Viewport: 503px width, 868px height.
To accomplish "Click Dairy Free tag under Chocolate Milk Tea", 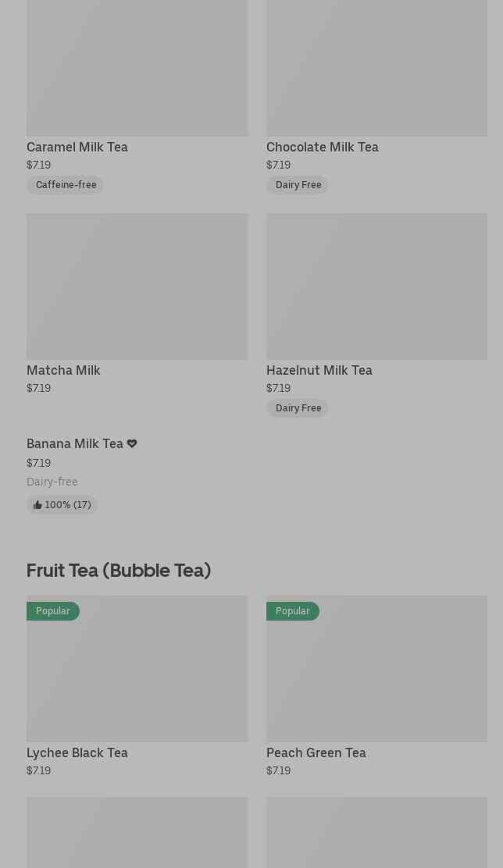I will [298, 185].
